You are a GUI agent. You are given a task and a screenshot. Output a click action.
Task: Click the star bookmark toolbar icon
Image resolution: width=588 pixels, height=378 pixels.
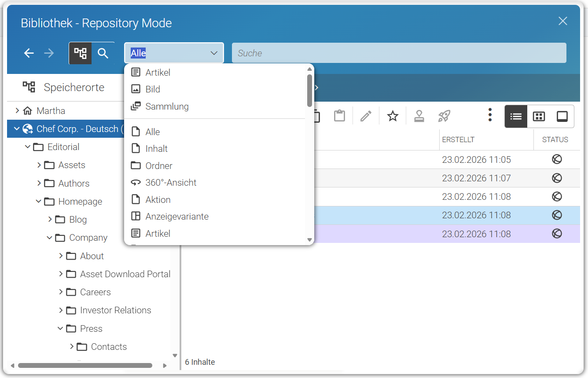pyautogui.click(x=393, y=116)
